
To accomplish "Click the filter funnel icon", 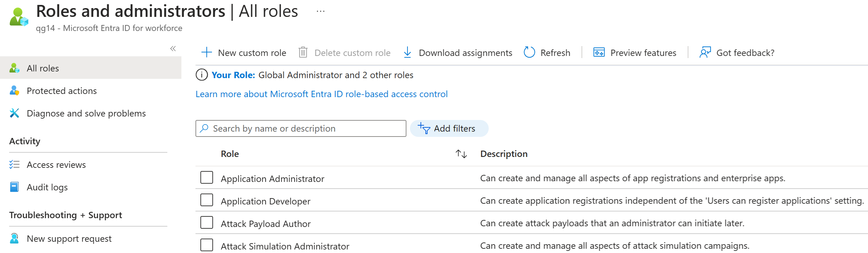I will point(424,128).
